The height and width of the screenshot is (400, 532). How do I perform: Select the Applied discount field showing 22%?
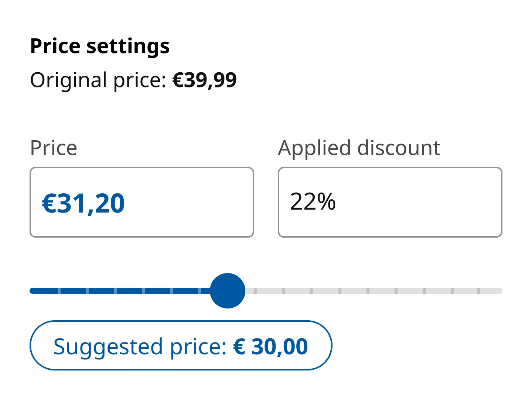click(x=389, y=202)
